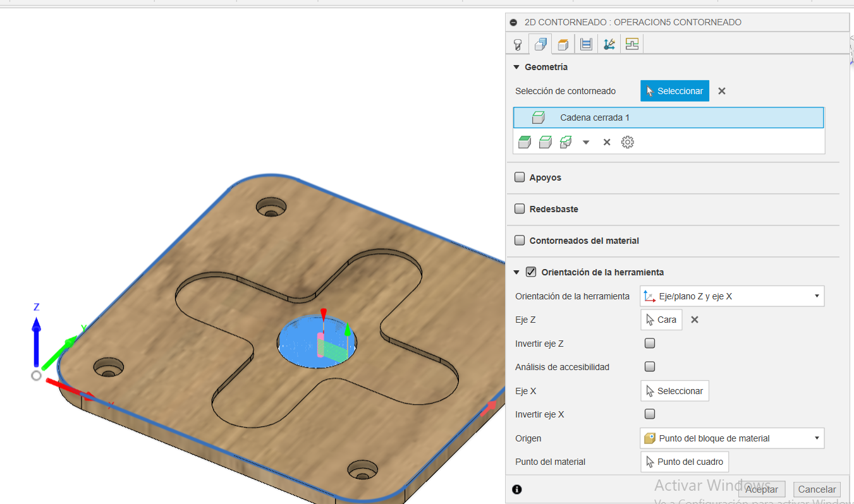The width and height of the screenshot is (854, 504).
Task: Open the Linking tab with axis arrows
Action: (609, 44)
